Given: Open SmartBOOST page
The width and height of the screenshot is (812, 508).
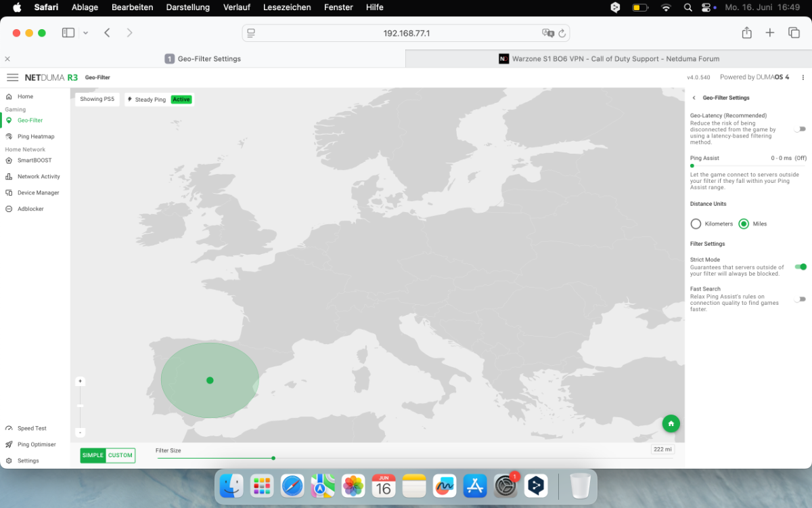Looking at the screenshot, I should coord(35,161).
